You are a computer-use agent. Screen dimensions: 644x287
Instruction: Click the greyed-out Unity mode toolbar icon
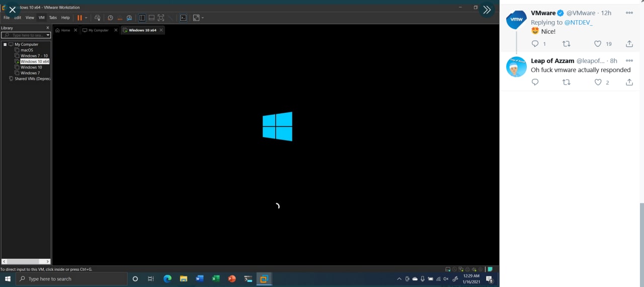point(171,18)
